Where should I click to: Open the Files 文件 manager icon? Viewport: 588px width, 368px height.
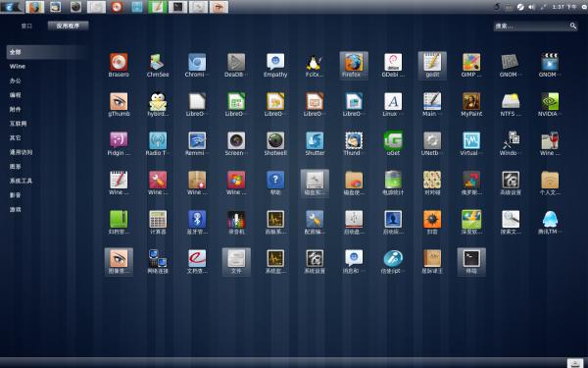click(x=236, y=261)
